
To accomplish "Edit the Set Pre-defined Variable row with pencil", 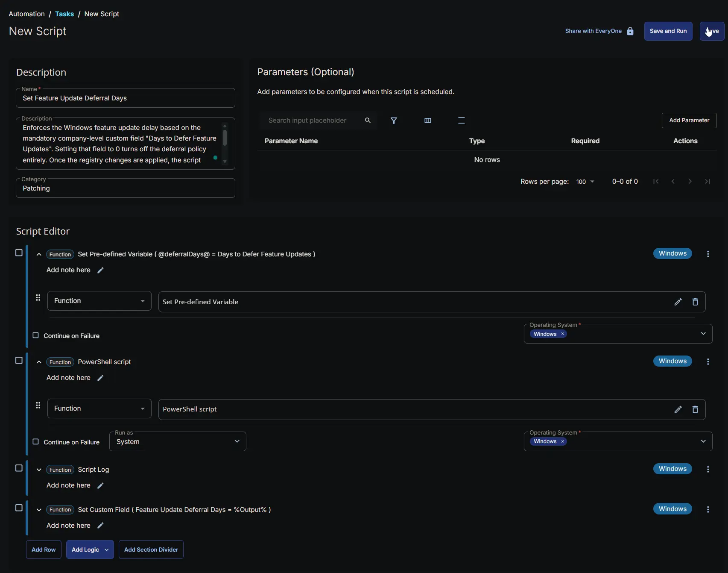I will click(678, 302).
